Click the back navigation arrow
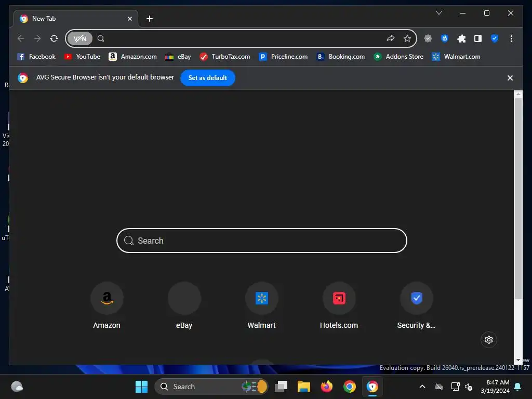This screenshot has width=532, height=399. click(x=21, y=38)
